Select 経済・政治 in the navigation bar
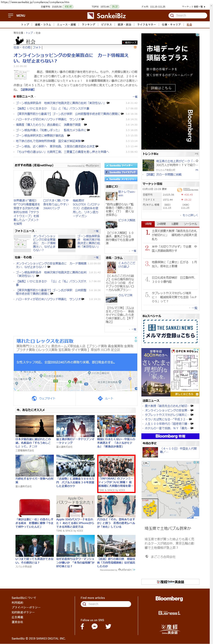The height and width of the screenshot is (644, 213). click(124, 24)
